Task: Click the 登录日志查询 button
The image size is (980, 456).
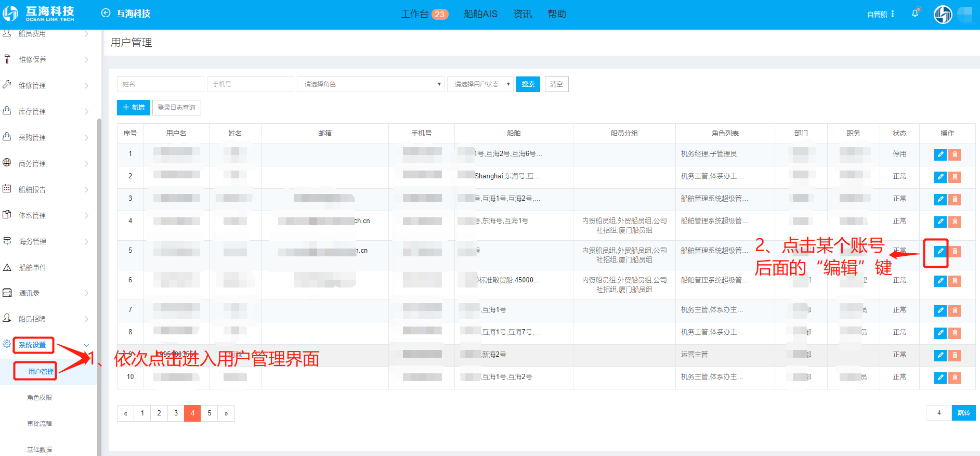Action: point(177,108)
